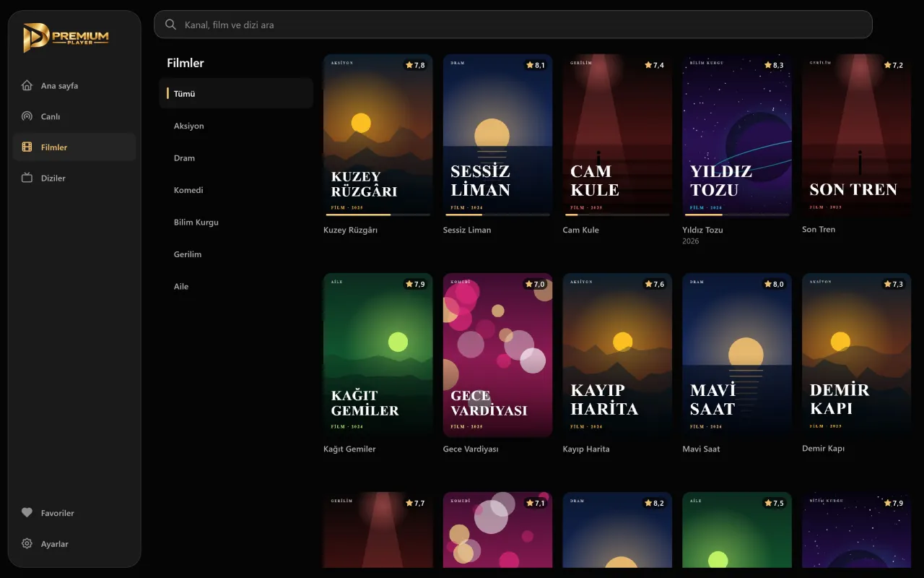Open Ayarlar via the gear icon
Screen dimensions: 924x578
tap(27, 544)
